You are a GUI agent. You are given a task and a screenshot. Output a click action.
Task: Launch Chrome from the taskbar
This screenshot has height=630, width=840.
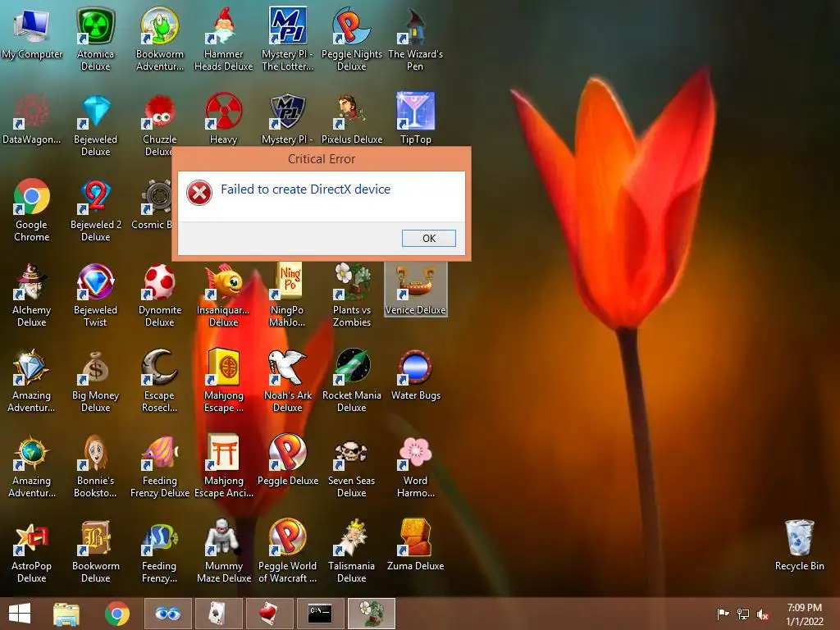tap(117, 614)
